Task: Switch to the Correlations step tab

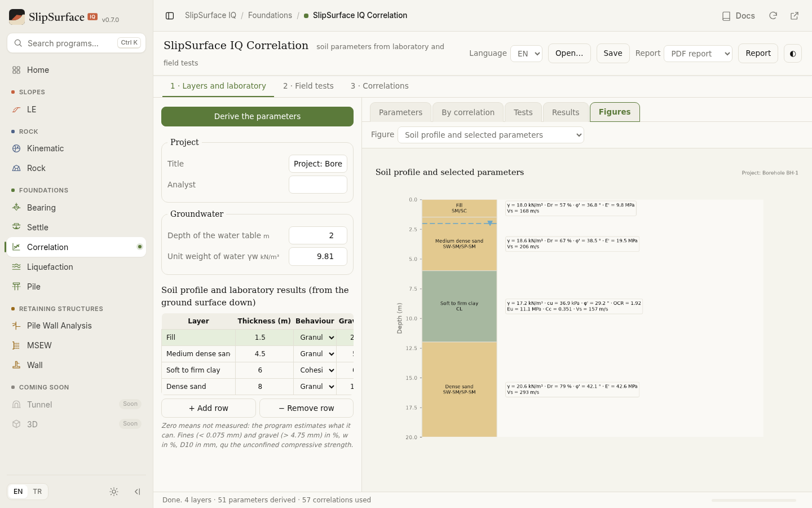Action: click(x=379, y=86)
